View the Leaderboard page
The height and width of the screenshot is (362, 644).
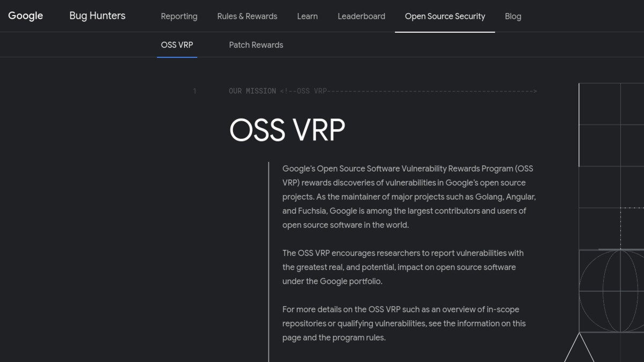[x=361, y=16]
